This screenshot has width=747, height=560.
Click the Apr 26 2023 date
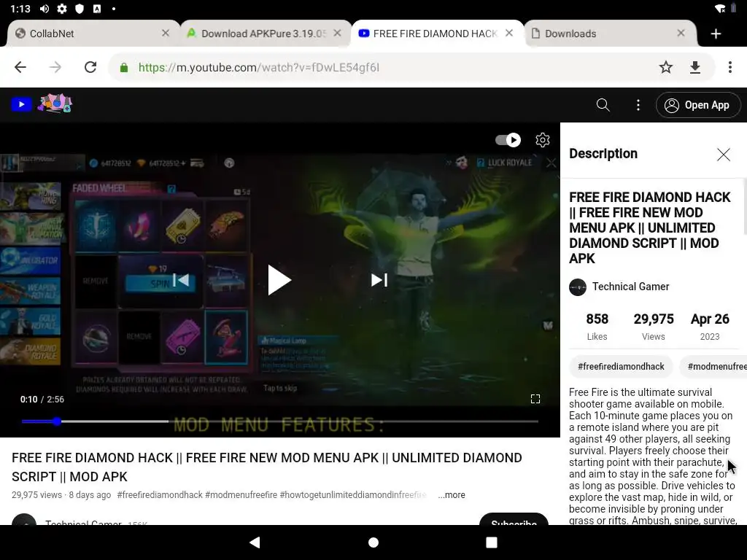click(x=710, y=327)
